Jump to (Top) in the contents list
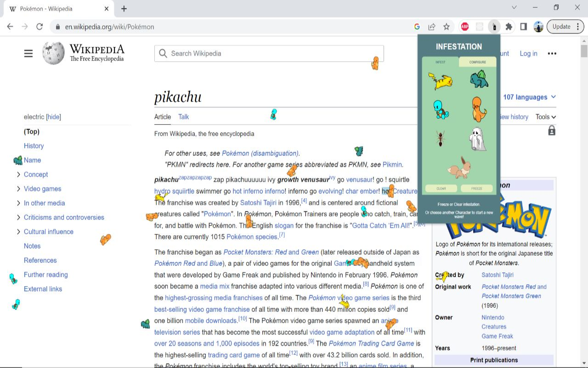 32,132
